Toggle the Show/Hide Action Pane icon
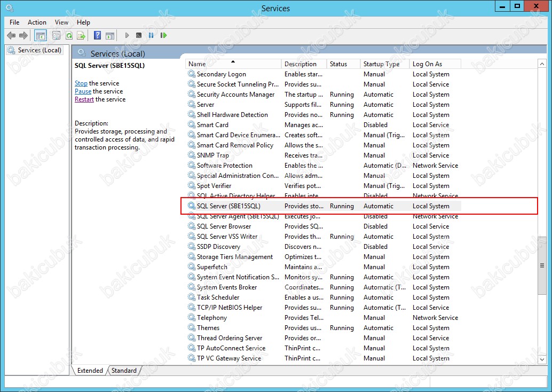The width and height of the screenshot is (552, 392). tap(110, 35)
